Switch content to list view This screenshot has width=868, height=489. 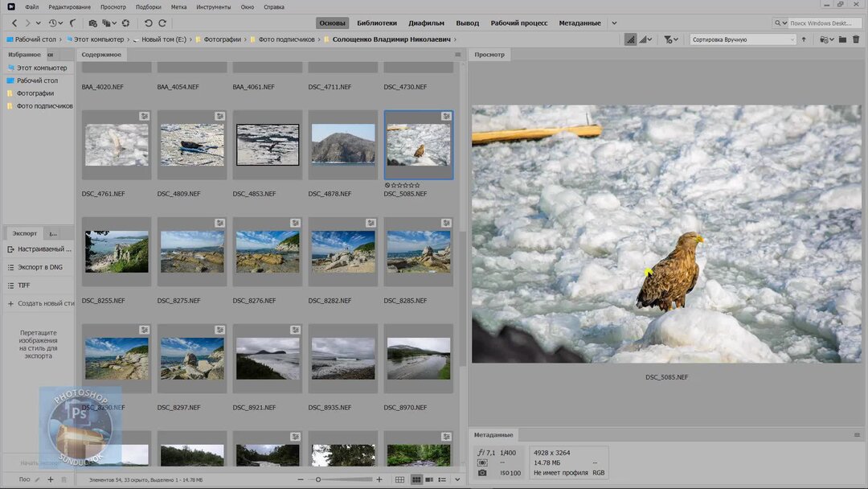coord(442,479)
